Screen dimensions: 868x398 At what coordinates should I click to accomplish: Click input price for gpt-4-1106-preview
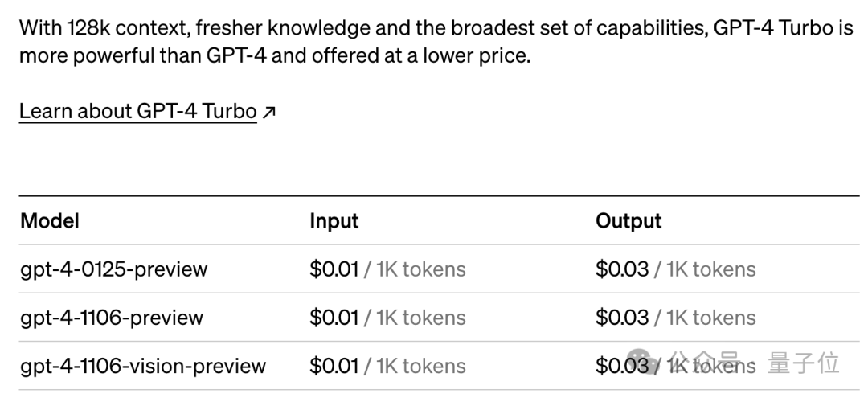(334, 318)
